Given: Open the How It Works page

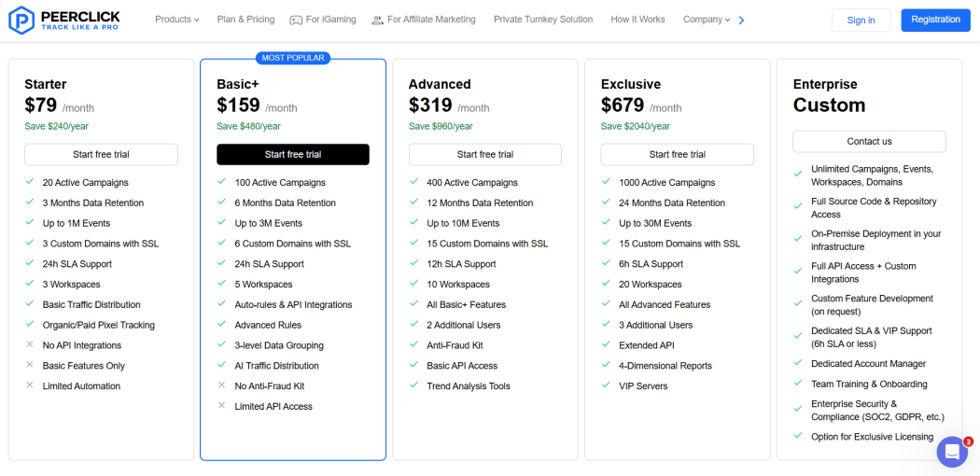Looking at the screenshot, I should coord(637,20).
